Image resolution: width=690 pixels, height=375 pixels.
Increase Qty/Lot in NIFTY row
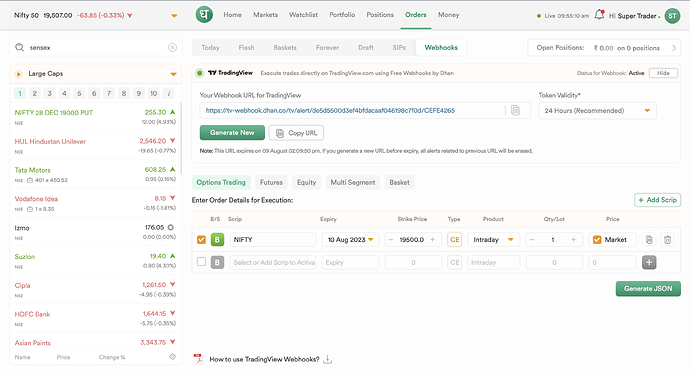pyautogui.click(x=573, y=240)
